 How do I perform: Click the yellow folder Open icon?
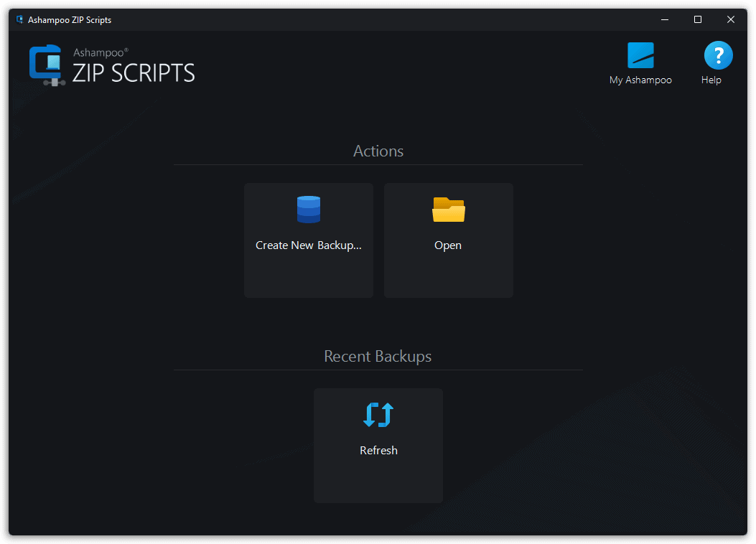point(449,210)
